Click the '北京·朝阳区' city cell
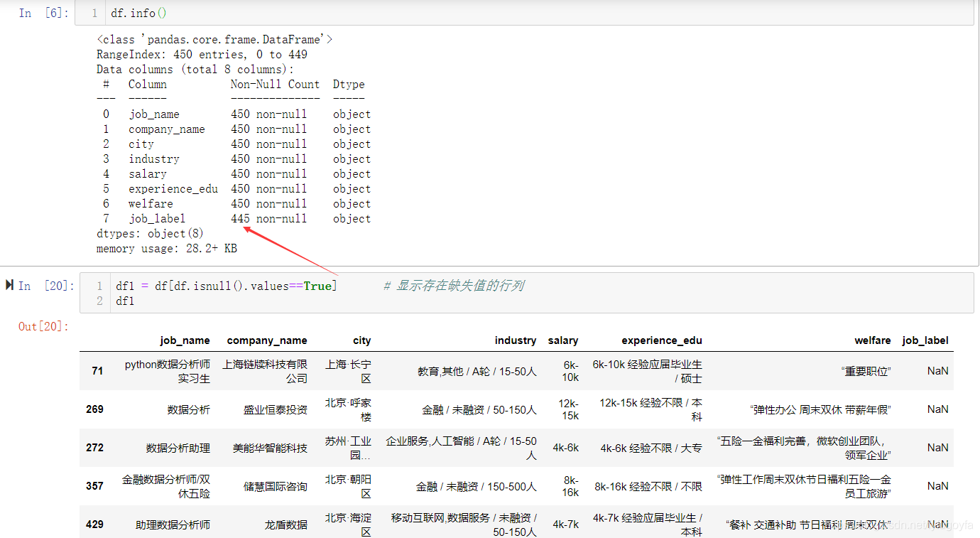Image resolution: width=980 pixels, height=538 pixels. 348,486
